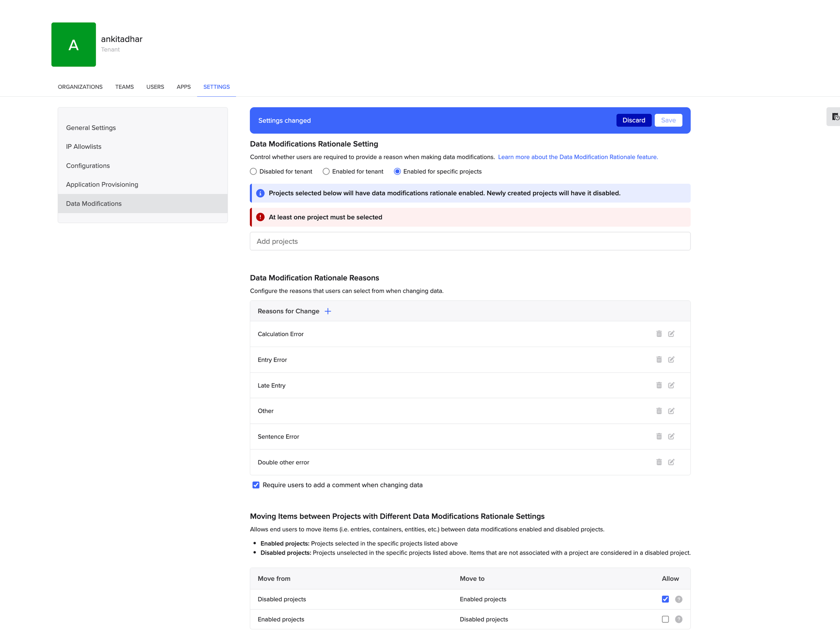
Task: Uncheck Allow for Disabled to Enabled projects
Action: 665,599
